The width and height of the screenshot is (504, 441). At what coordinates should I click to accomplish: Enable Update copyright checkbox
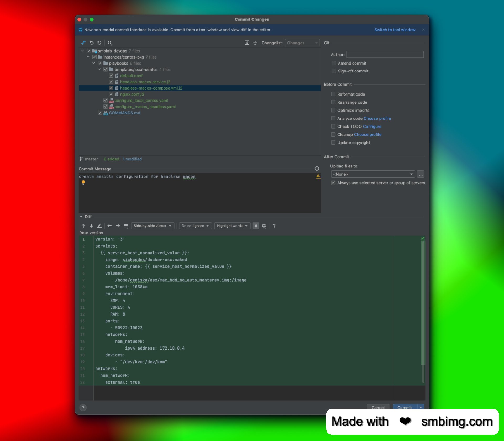pos(333,143)
